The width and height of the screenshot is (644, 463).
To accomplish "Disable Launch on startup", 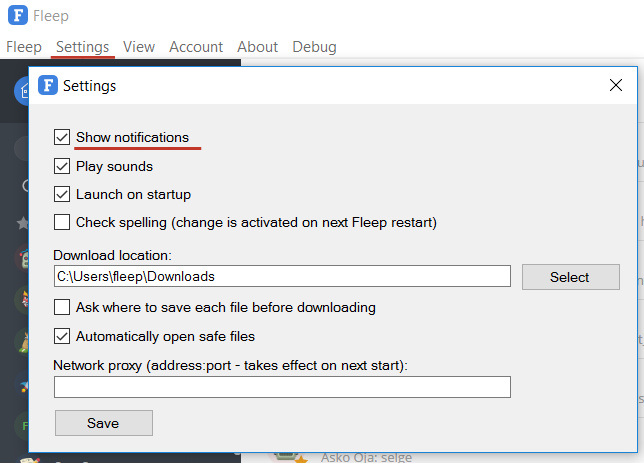I will (62, 194).
